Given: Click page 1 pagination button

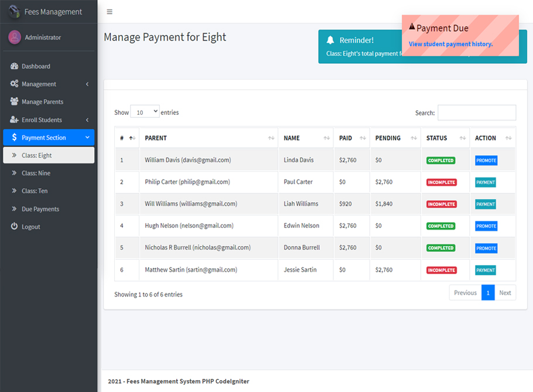Looking at the screenshot, I should point(488,293).
